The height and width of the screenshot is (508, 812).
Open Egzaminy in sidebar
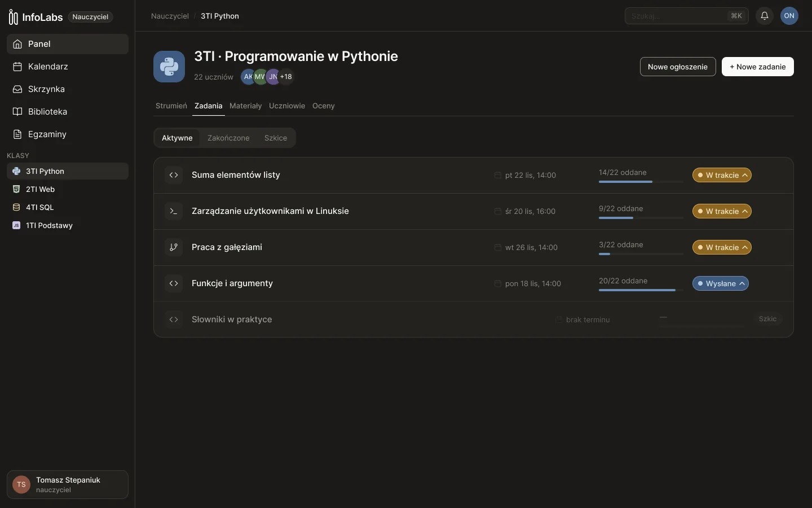point(68,134)
